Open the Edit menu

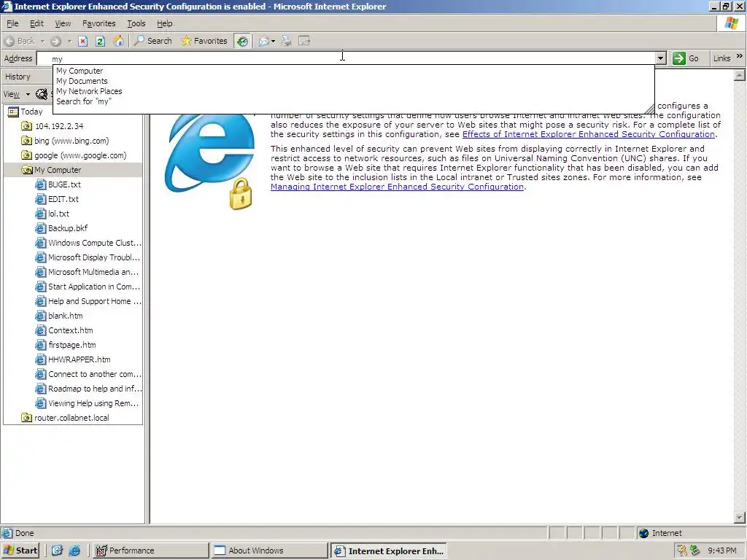click(x=36, y=23)
